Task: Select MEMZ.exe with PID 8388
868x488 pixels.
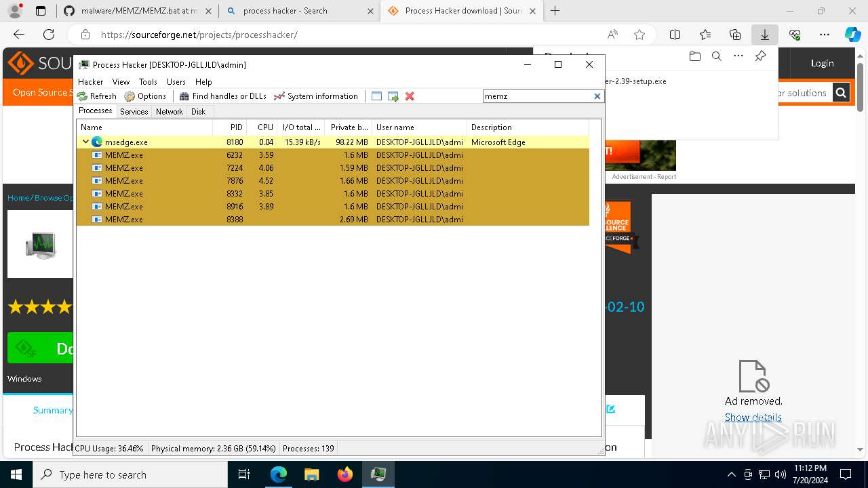Action: pyautogui.click(x=333, y=220)
